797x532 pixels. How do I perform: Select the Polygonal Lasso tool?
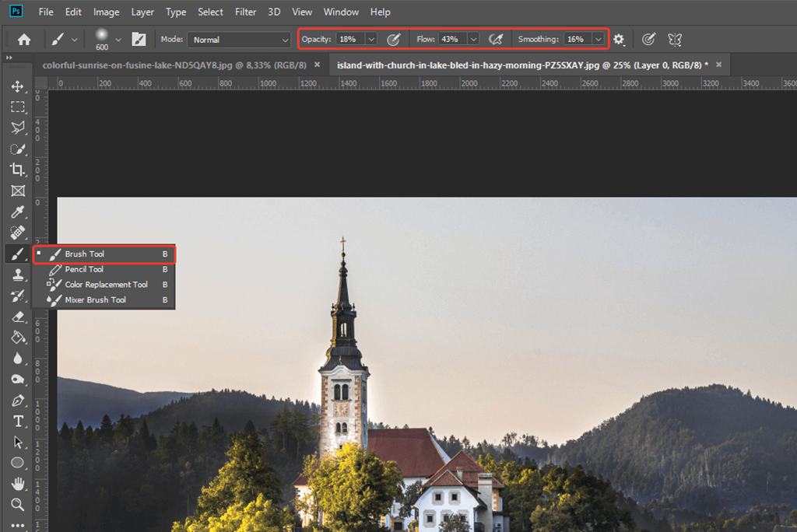(18, 128)
